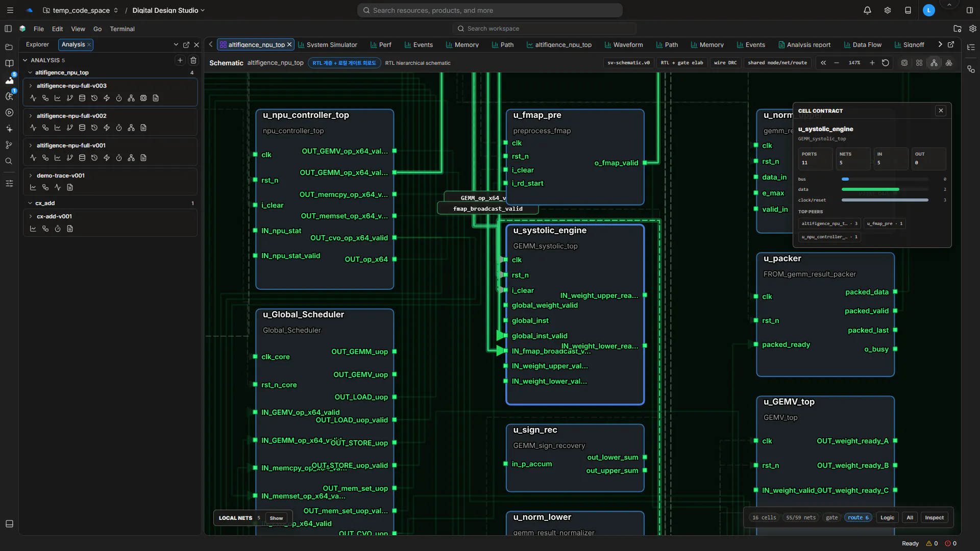Open the line chart icon for cx-add-v001
Image resolution: width=980 pixels, height=551 pixels.
click(33, 229)
